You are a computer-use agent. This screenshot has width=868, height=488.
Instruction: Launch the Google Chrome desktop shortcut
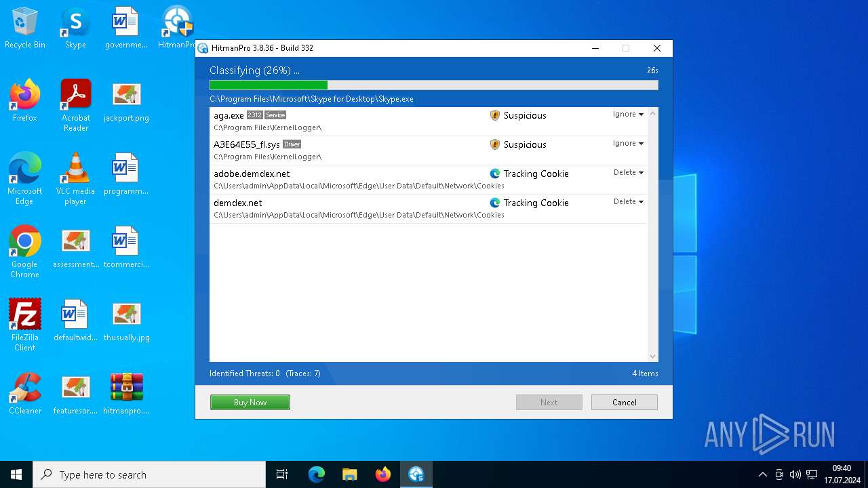(25, 252)
